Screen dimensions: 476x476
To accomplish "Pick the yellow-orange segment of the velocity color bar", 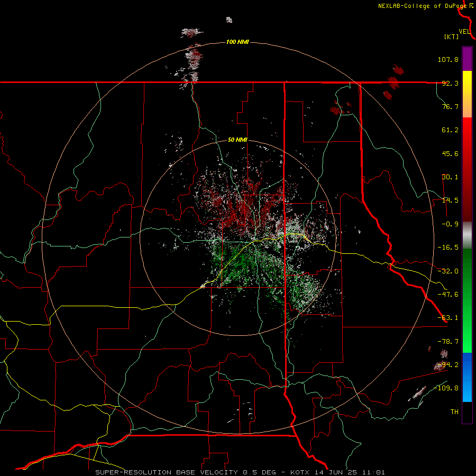I will [467, 94].
